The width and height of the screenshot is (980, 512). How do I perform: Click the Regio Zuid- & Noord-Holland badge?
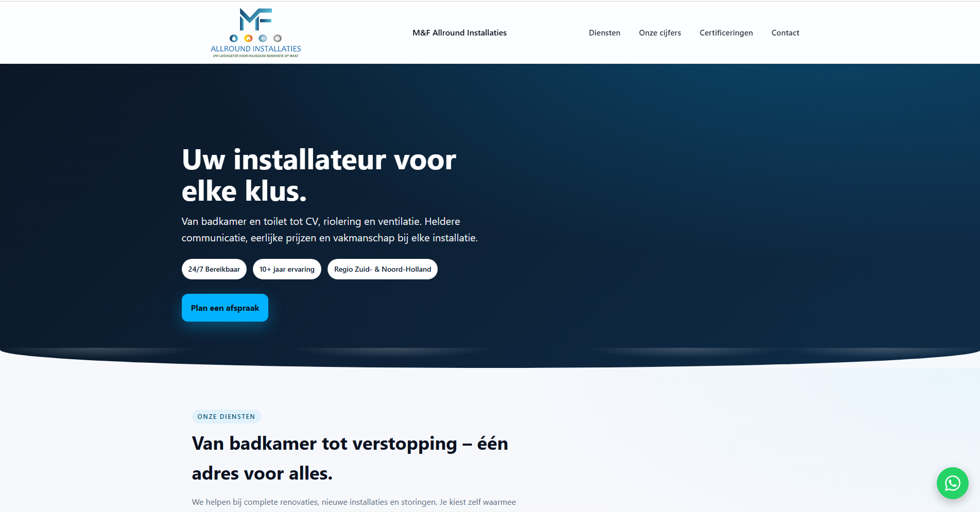pyautogui.click(x=382, y=269)
